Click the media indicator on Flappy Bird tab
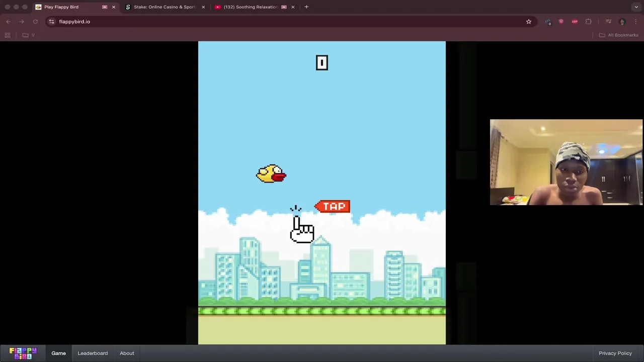The height and width of the screenshot is (362, 644). click(105, 7)
